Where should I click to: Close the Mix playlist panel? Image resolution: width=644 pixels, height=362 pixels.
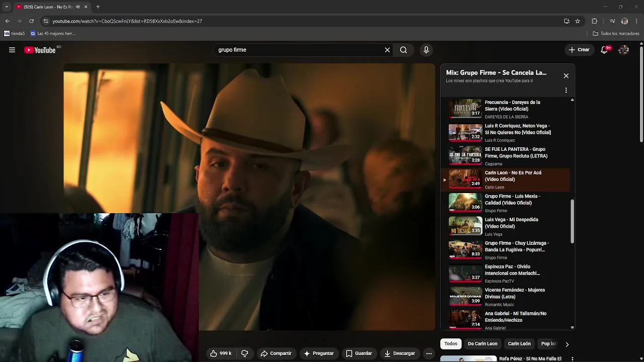click(566, 75)
